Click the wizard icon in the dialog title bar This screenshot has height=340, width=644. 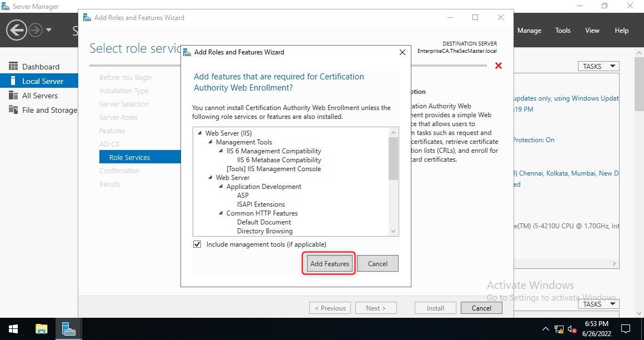187,52
